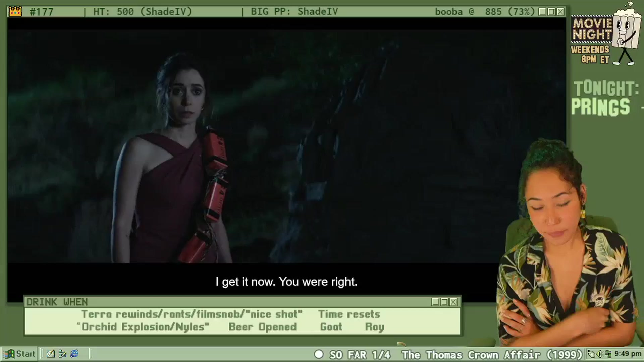Click 'The Thomas Crown Affair (1999)' ticker text

pyautogui.click(x=492, y=355)
